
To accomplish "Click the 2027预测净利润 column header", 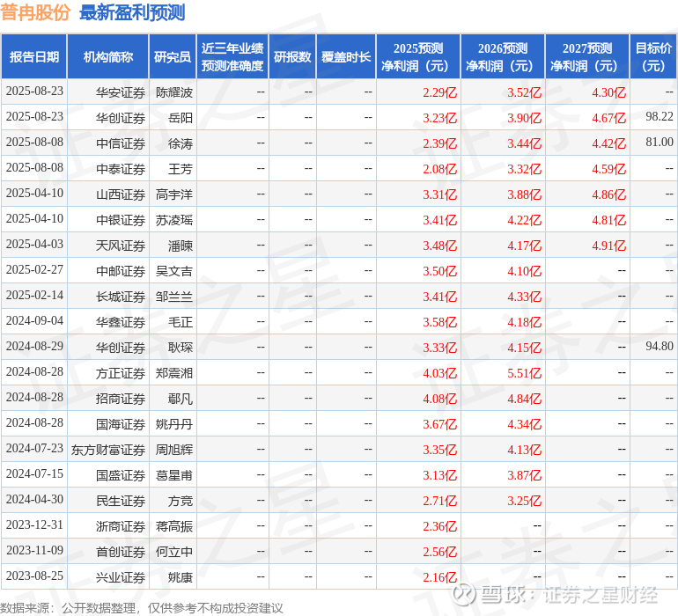I will pos(587,56).
